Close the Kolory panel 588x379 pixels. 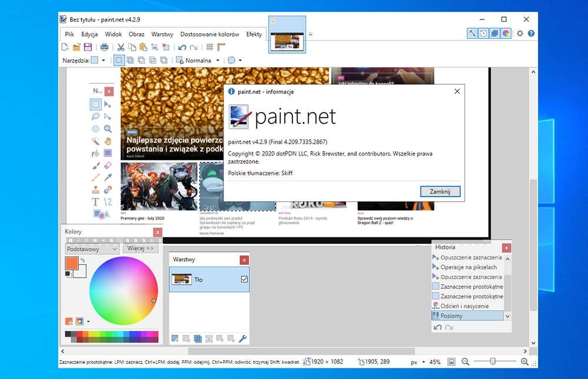coord(158,232)
